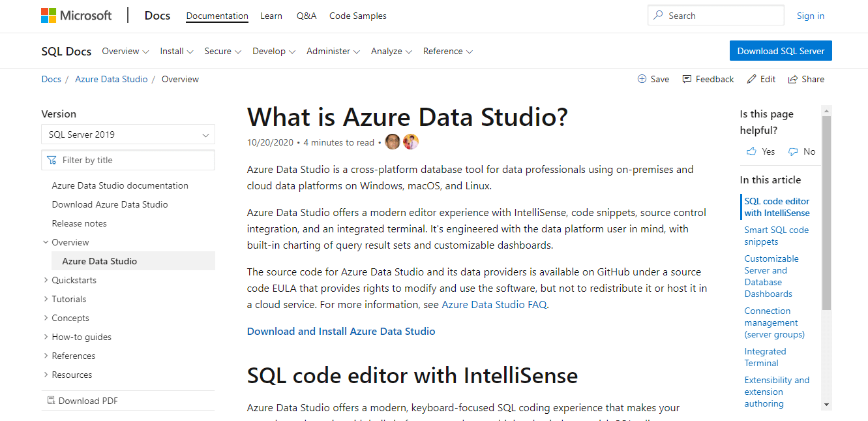
Task: Expand the Resources tree node
Action: [46, 375]
